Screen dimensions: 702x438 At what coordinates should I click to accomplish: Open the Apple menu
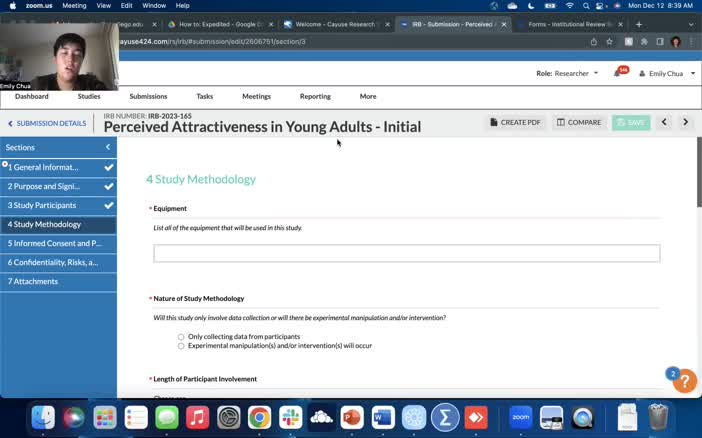pyautogui.click(x=13, y=6)
